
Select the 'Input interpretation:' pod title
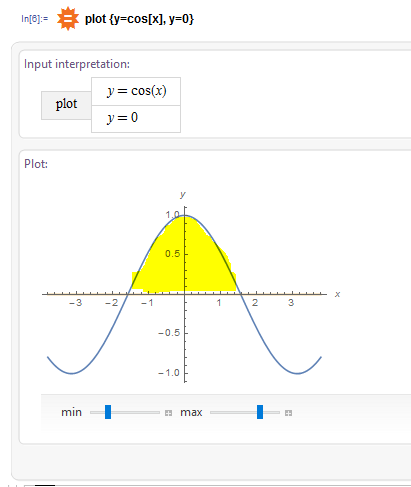77,64
